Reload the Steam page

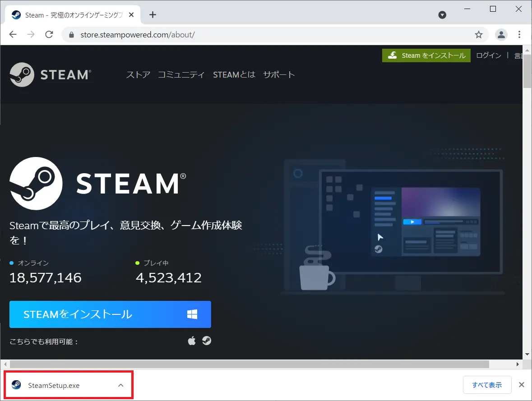tap(49, 34)
